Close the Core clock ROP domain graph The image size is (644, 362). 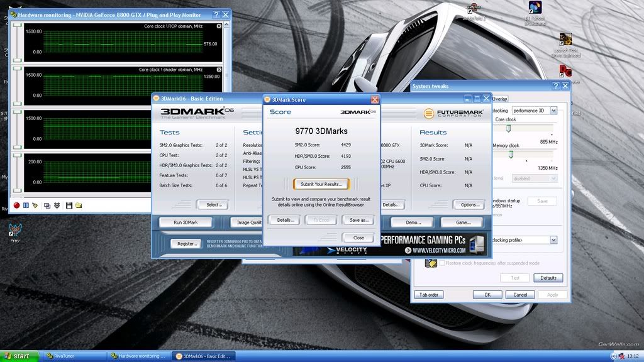(x=219, y=26)
